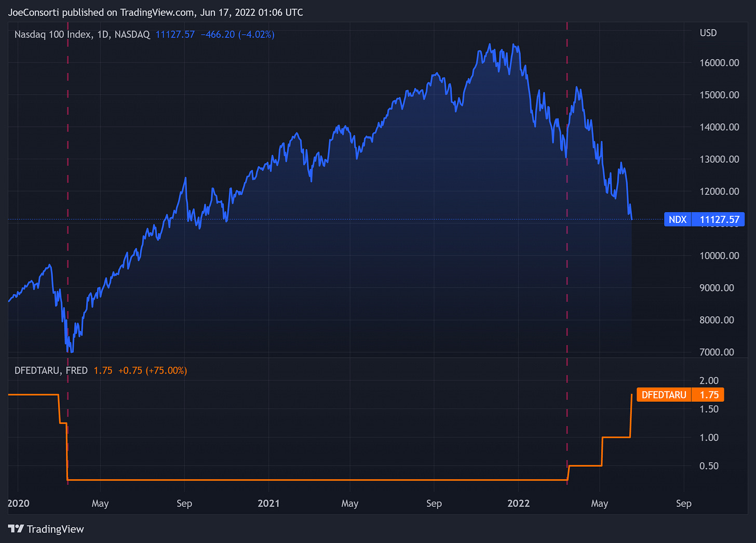Click the −466.20 (−4.02%) change value

pyautogui.click(x=237, y=35)
